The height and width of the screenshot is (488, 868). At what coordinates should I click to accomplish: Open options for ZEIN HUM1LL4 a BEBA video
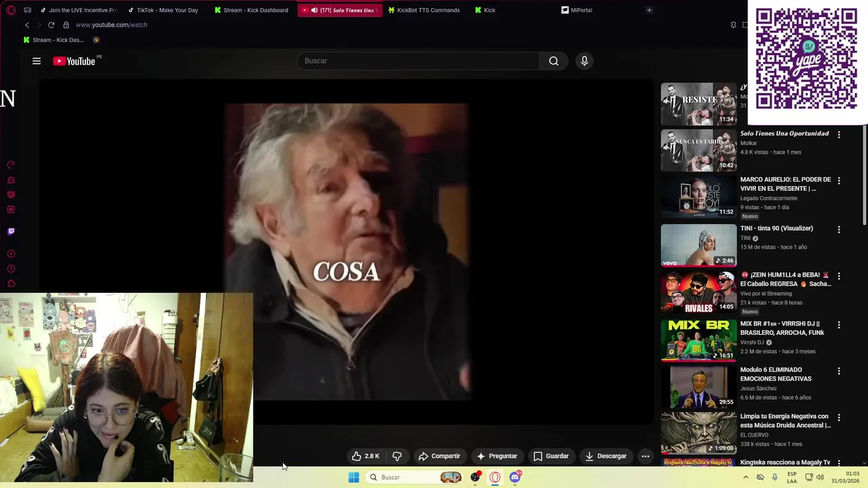click(x=839, y=276)
